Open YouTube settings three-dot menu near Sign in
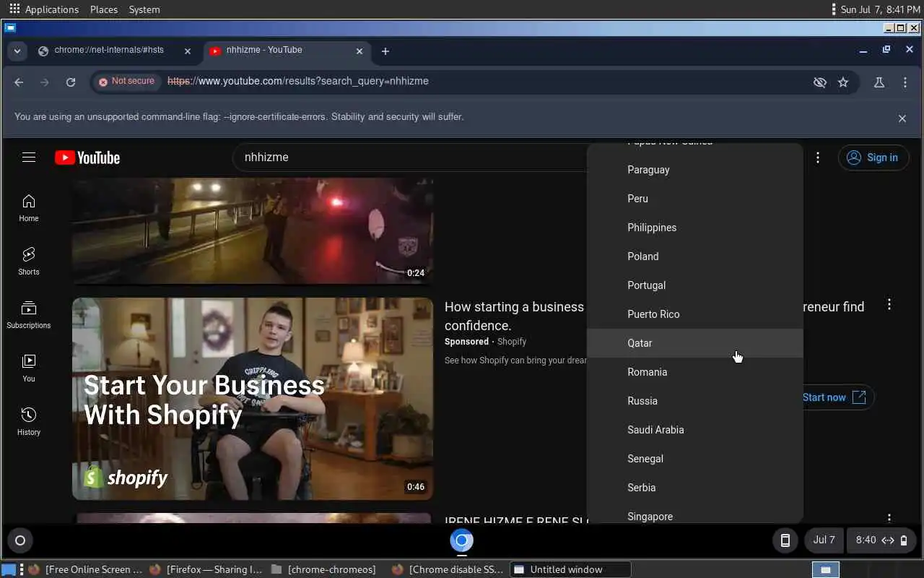Image resolution: width=924 pixels, height=578 pixels. pyautogui.click(x=818, y=158)
